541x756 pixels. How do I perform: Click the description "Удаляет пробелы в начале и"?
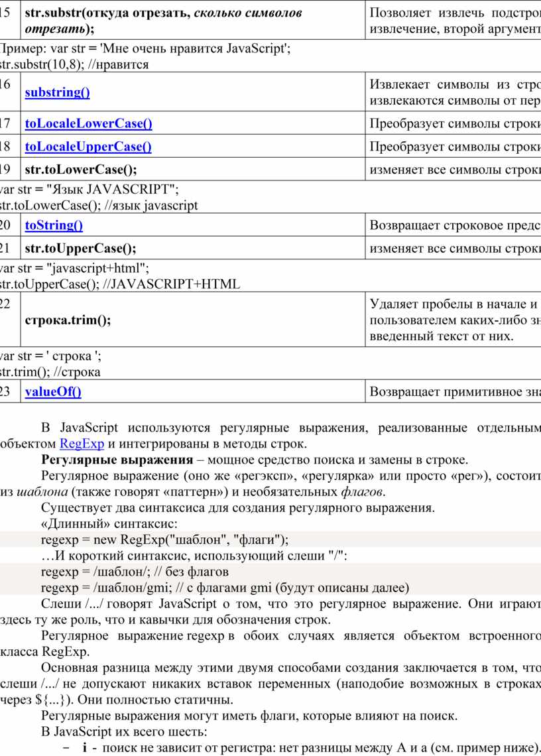point(455,320)
